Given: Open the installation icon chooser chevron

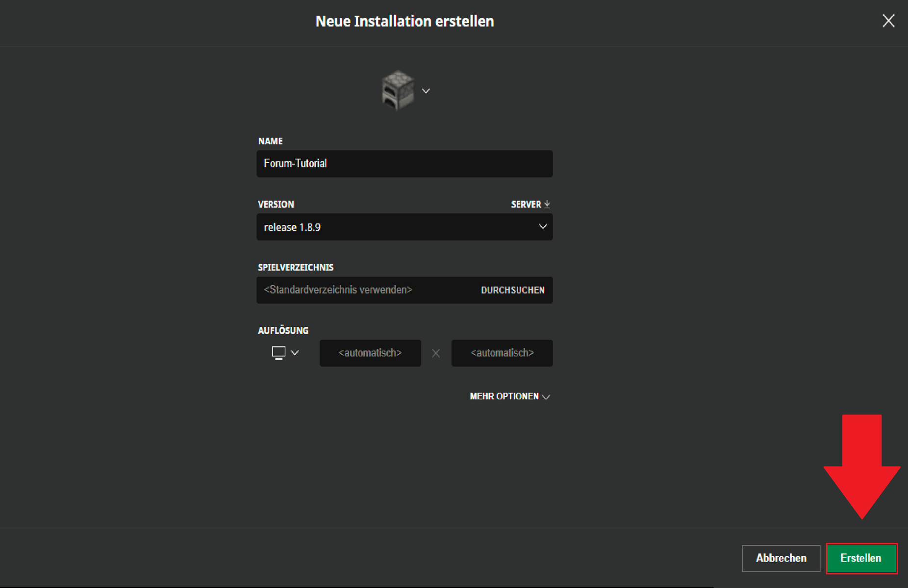Looking at the screenshot, I should [x=426, y=91].
